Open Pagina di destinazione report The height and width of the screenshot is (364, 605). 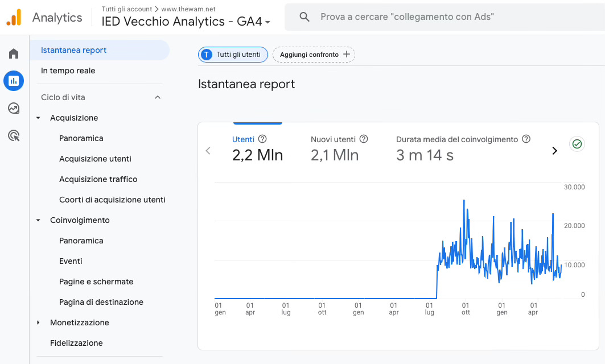point(101,302)
